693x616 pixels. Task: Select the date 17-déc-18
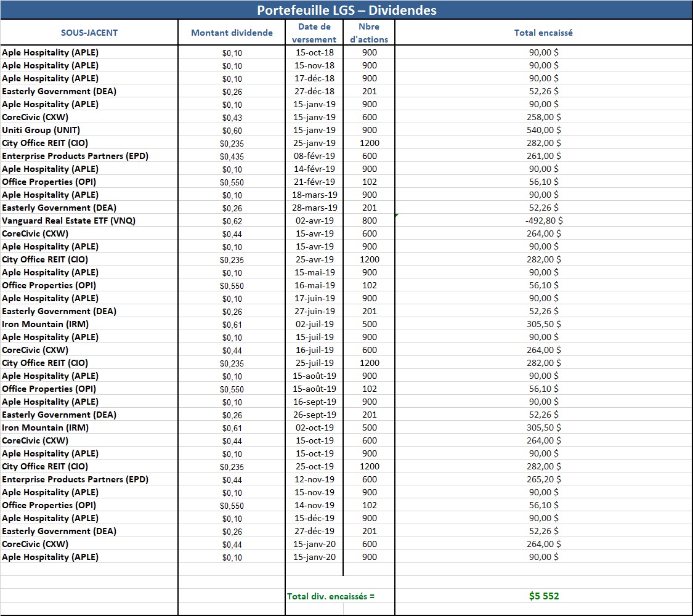315,78
